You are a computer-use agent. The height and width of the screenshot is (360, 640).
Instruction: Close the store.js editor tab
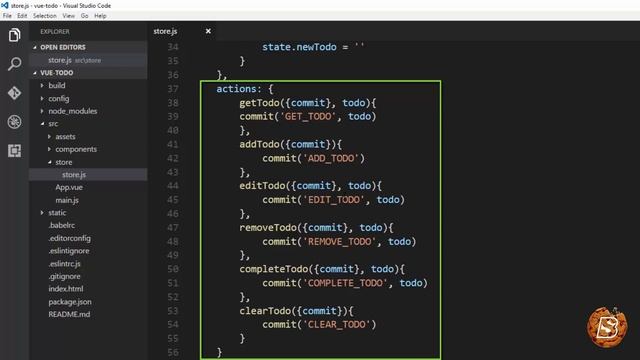pos(208,31)
